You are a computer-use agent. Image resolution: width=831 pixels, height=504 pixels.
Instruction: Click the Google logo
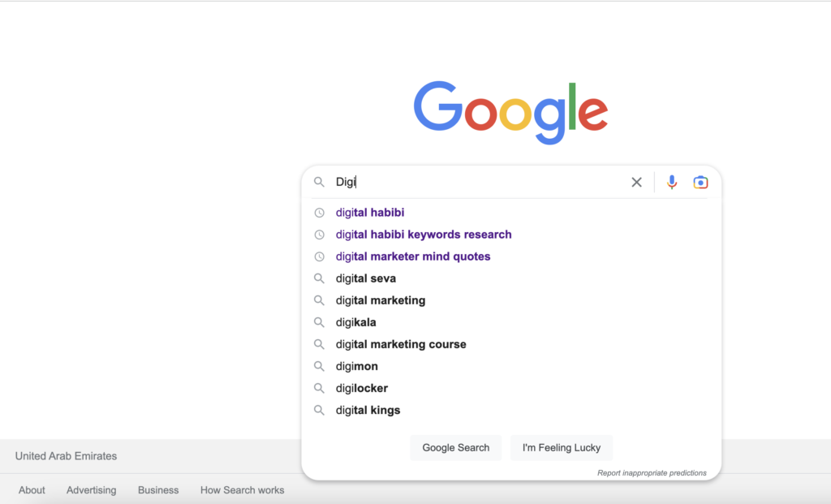pyautogui.click(x=510, y=112)
